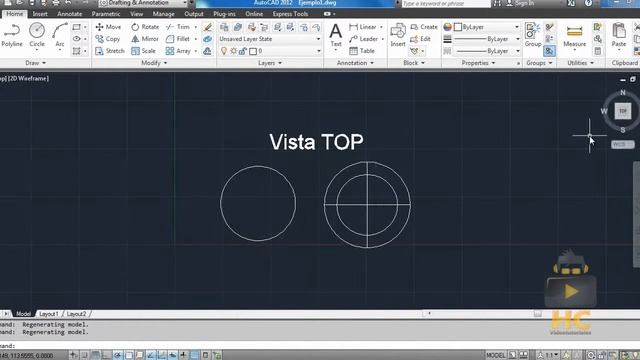The width and height of the screenshot is (640, 360).
Task: Toggle MODEL space button in status bar
Action: (x=496, y=355)
